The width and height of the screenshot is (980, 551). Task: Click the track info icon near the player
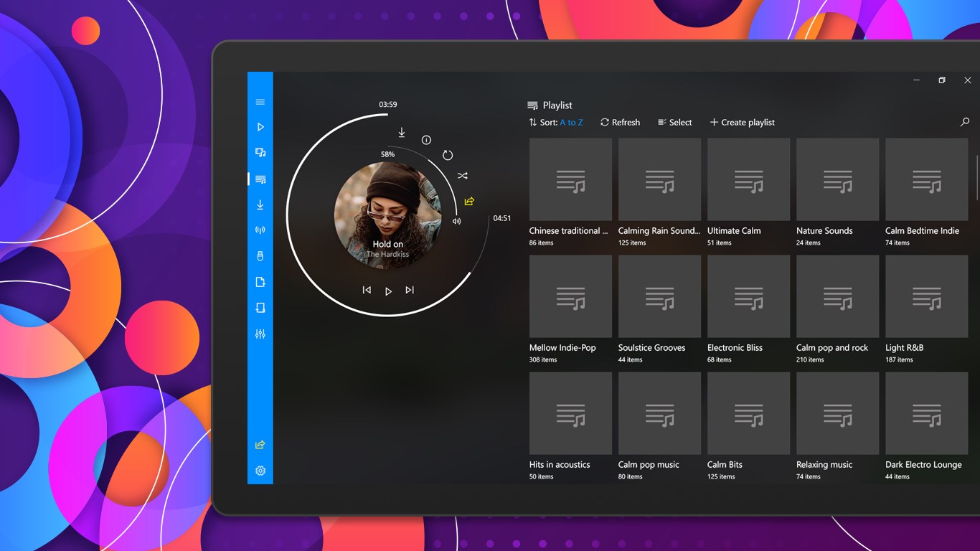pyautogui.click(x=426, y=140)
